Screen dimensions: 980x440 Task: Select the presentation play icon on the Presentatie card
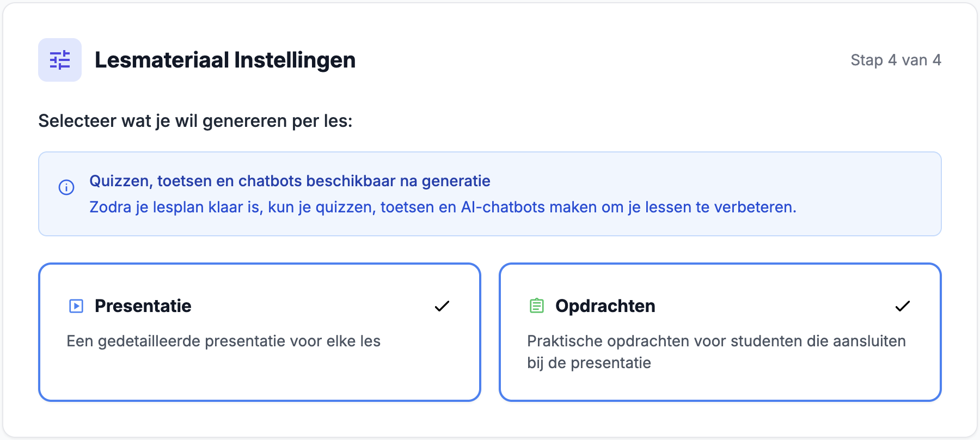(76, 305)
